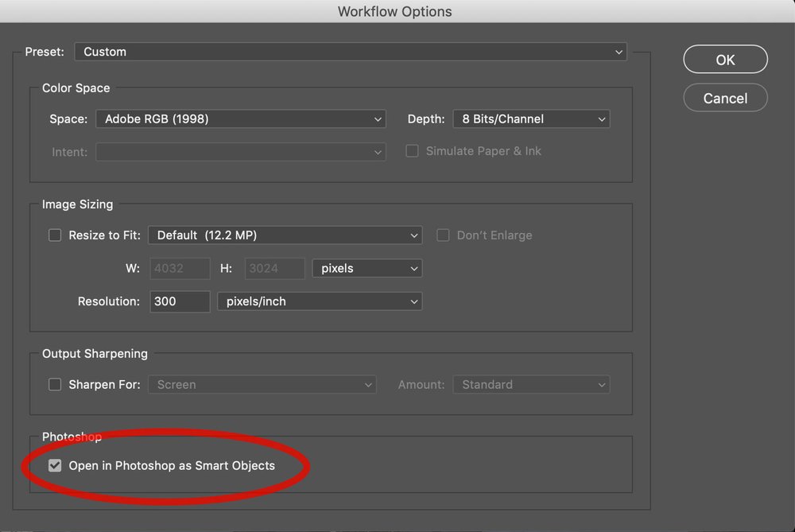Screen dimensions: 795x532
Task: Click the H height field showing 3024
Action: [x=274, y=268]
